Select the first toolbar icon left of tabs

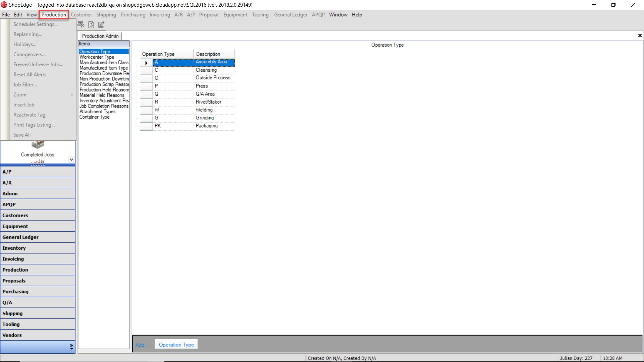pyautogui.click(x=82, y=24)
